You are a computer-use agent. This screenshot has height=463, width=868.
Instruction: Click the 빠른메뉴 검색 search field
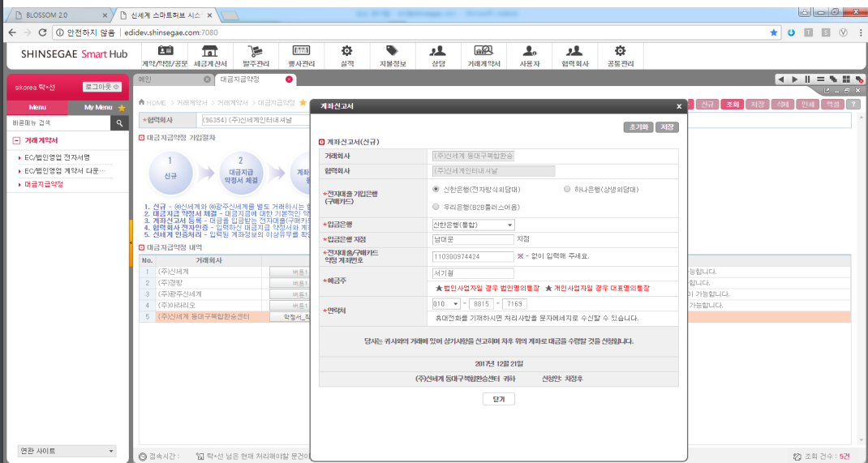click(x=58, y=122)
